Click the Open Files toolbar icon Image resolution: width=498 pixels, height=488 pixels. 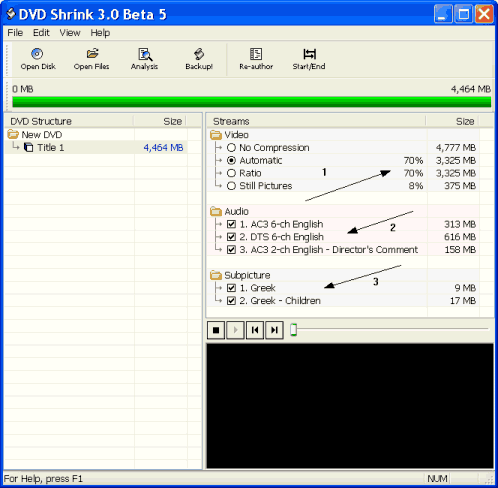point(92,59)
